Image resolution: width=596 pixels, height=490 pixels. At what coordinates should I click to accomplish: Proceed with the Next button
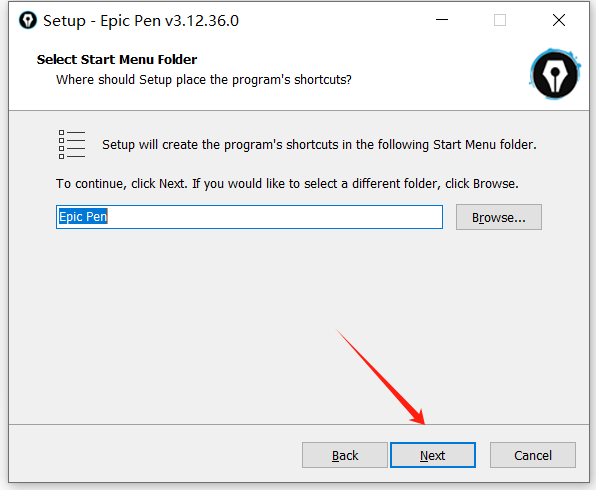pos(433,455)
